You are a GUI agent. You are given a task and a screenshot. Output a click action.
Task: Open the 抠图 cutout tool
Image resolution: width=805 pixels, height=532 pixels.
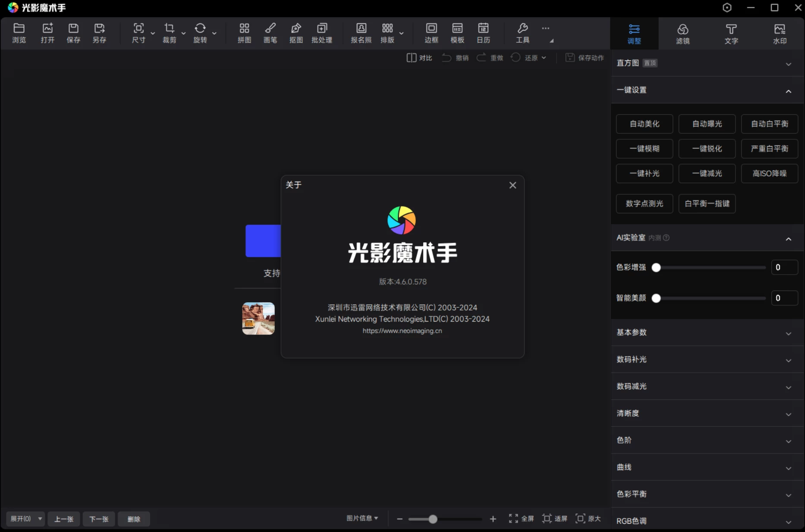point(296,33)
